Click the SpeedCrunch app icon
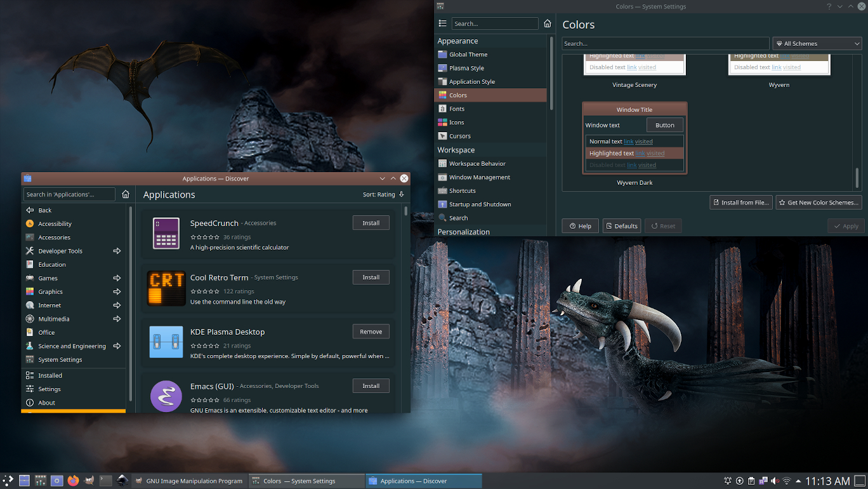This screenshot has height=489, width=868. 166,233
